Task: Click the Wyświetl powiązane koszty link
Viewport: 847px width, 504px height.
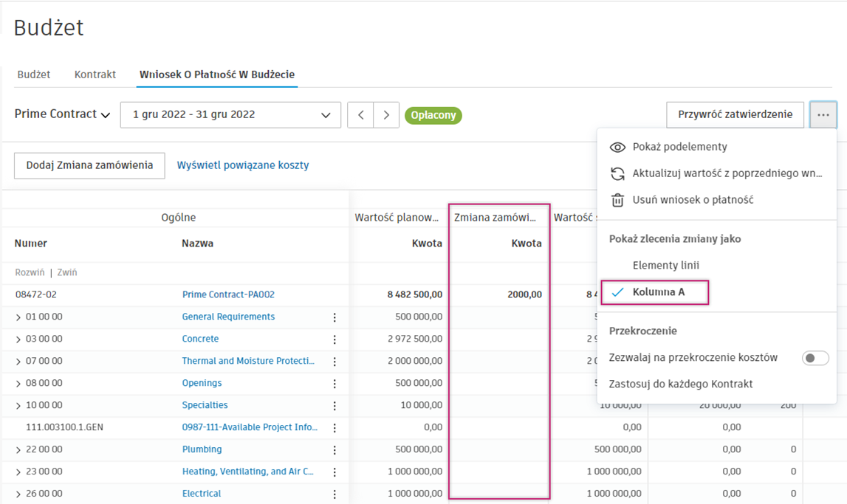Action: pyautogui.click(x=243, y=165)
